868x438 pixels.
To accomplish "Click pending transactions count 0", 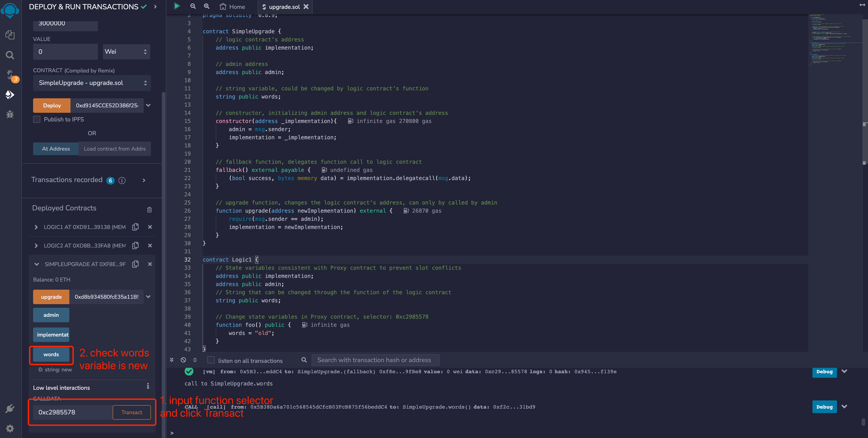I will (195, 360).
